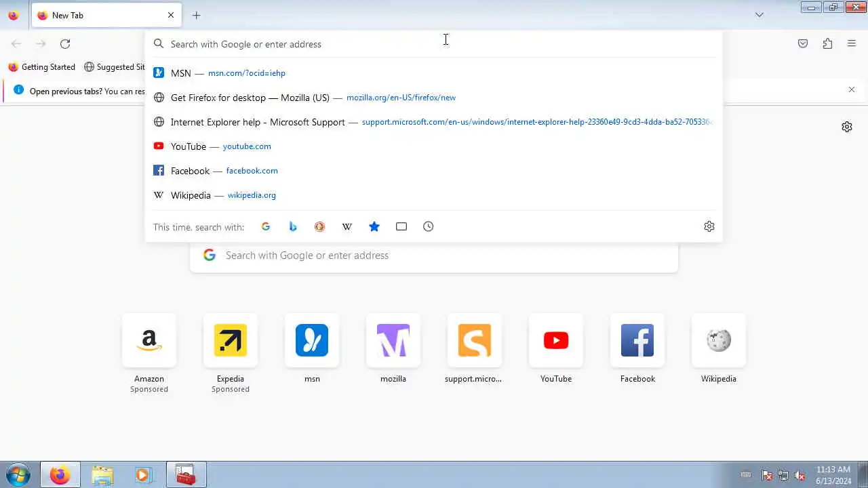Screen dimensions: 868x488
Task: Select Wikipedia suggestion in address dropdown
Action: point(434,195)
